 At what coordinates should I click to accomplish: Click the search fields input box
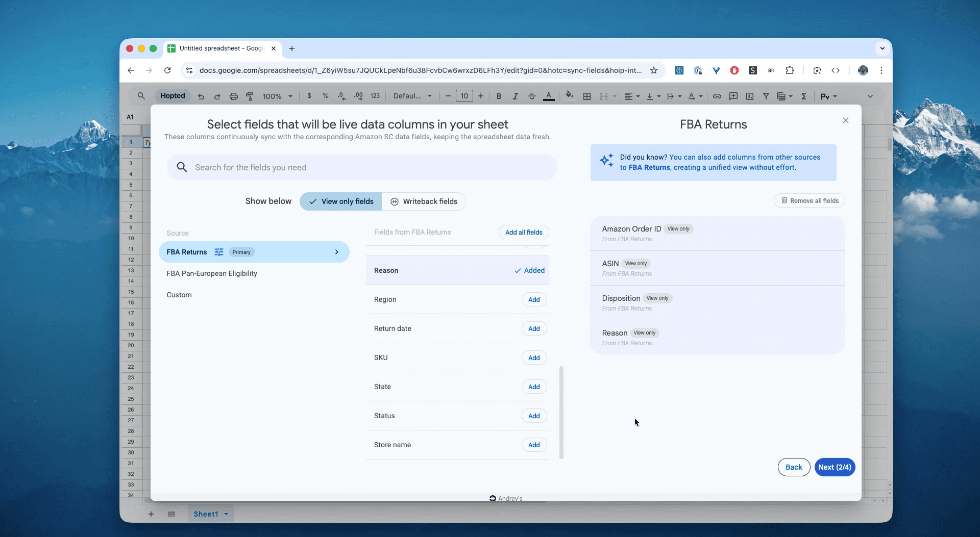pos(362,167)
